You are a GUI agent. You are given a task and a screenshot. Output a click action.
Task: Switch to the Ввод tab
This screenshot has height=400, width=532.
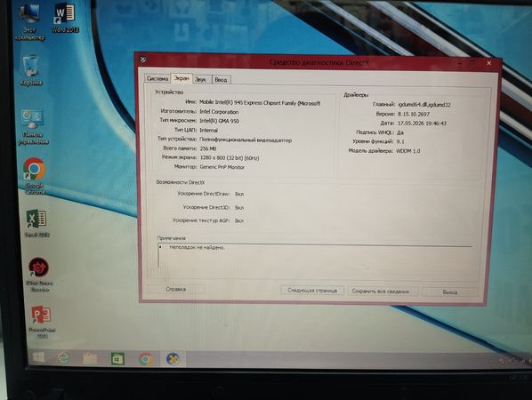221,80
